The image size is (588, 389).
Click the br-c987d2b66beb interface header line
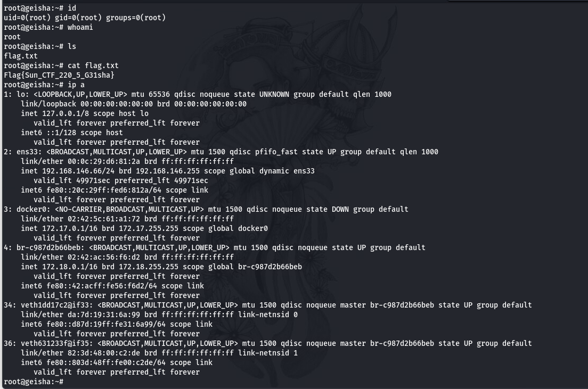tap(215, 247)
